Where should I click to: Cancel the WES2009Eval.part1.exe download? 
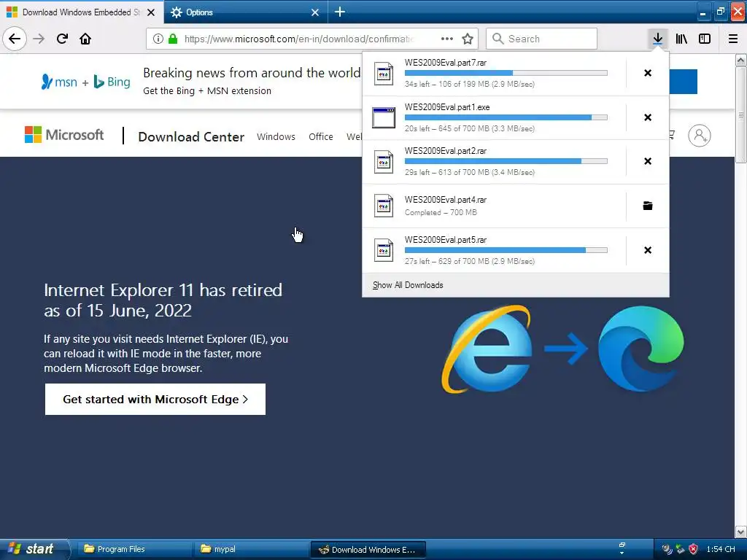[648, 117]
